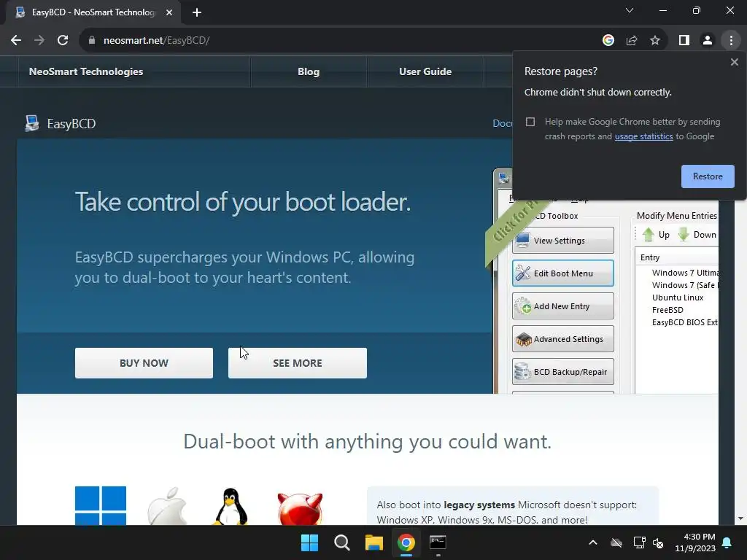This screenshot has width=747, height=560.
Task: Click the Apple logo image
Action: 167,506
